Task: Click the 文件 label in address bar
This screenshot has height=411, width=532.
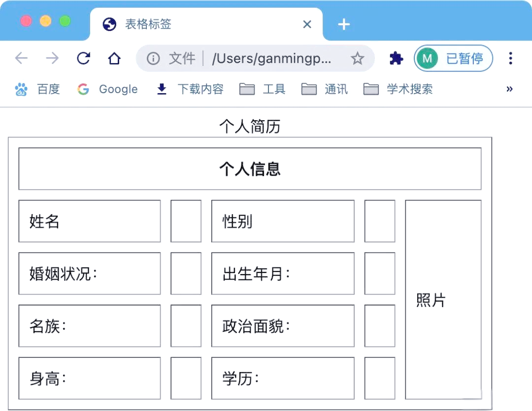Action: [x=182, y=58]
